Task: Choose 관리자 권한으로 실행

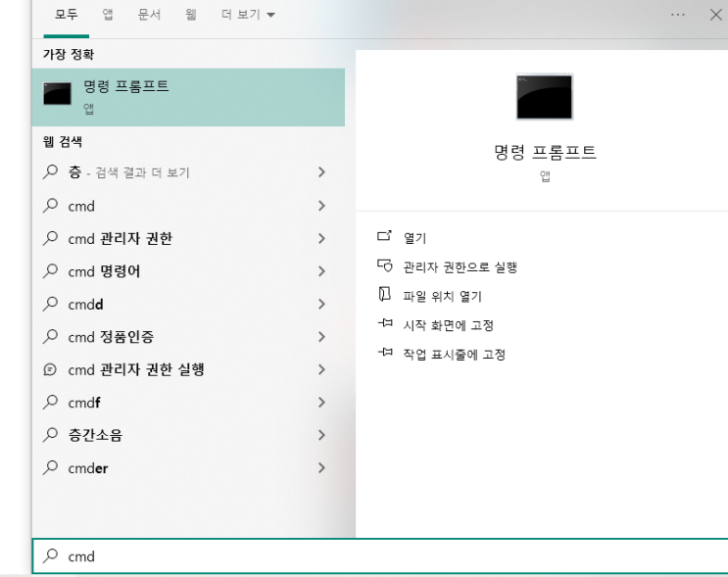Action: (460, 266)
